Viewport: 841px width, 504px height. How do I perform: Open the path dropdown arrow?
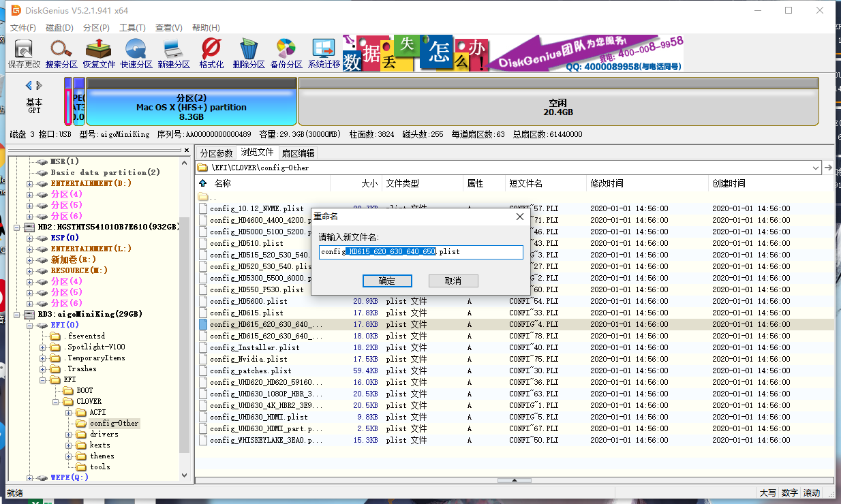(816, 168)
